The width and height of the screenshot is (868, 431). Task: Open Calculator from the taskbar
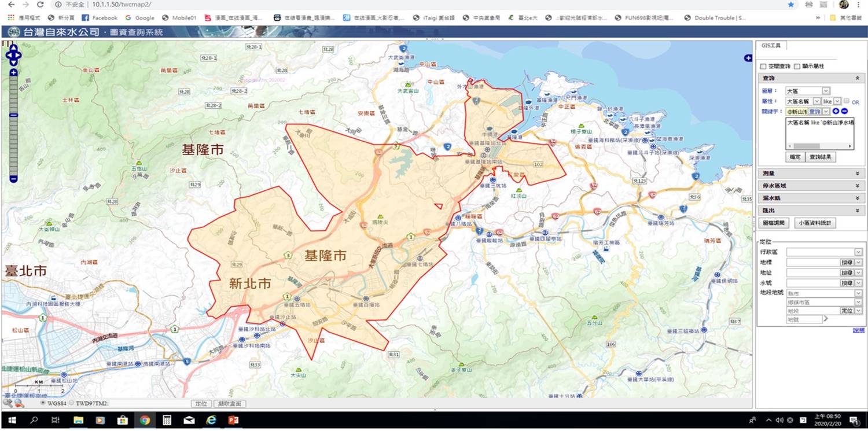[167, 420]
